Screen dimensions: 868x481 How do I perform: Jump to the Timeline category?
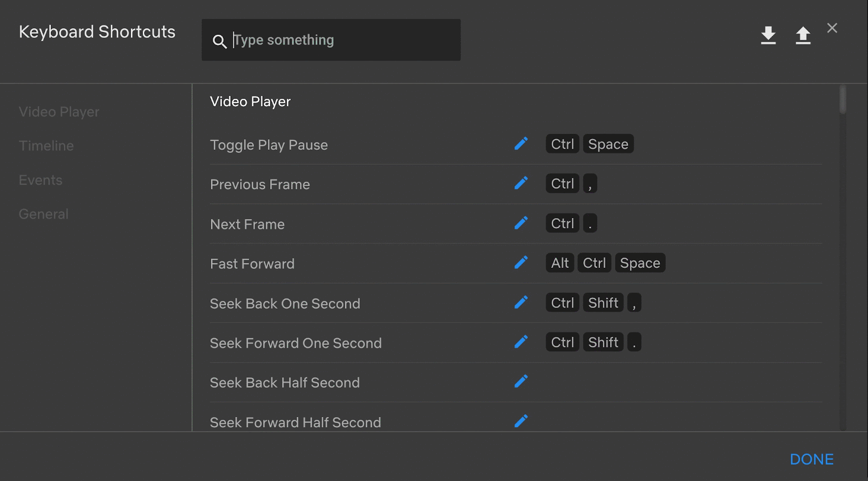(46, 146)
